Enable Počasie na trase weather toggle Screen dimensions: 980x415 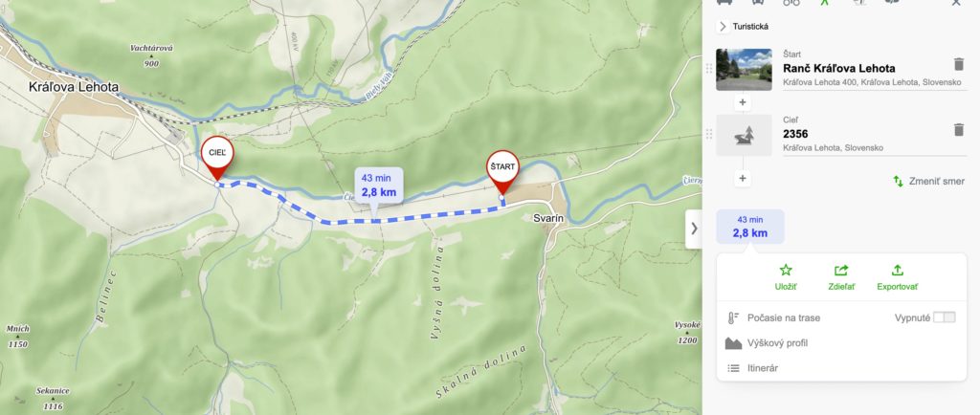(945, 317)
